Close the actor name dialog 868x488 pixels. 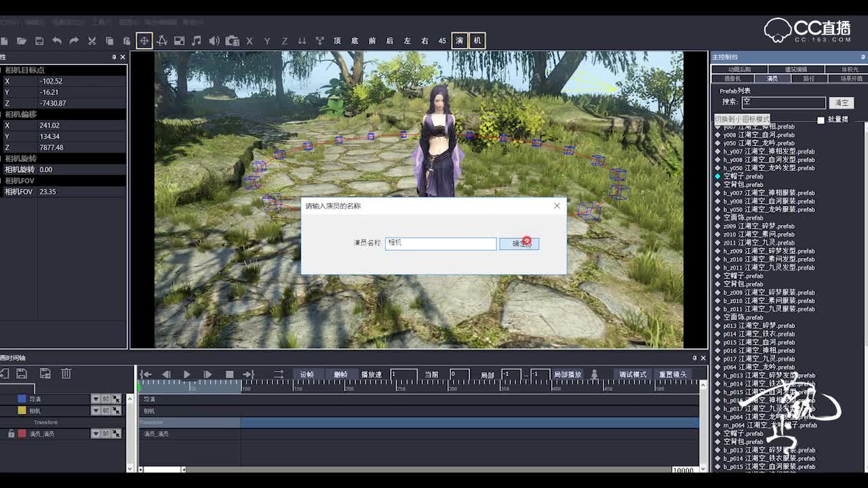point(557,205)
